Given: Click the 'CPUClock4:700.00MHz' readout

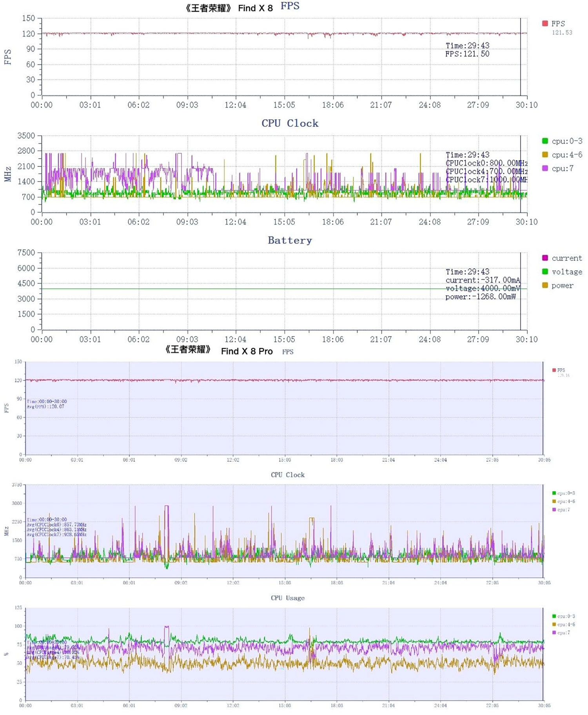Looking at the screenshot, I should point(486,171).
